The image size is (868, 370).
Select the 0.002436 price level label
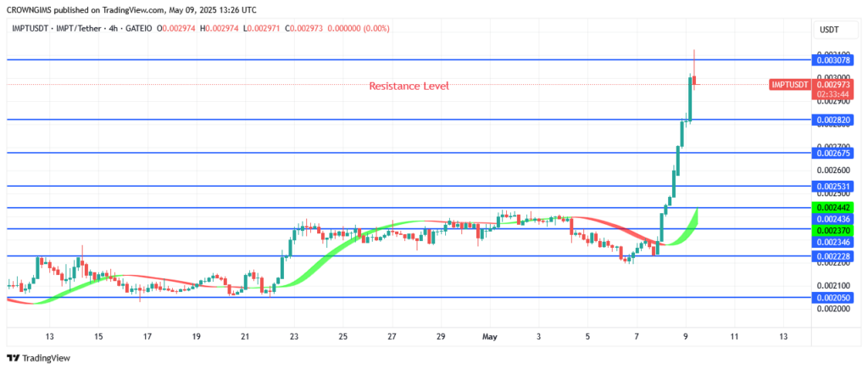pyautogui.click(x=832, y=219)
